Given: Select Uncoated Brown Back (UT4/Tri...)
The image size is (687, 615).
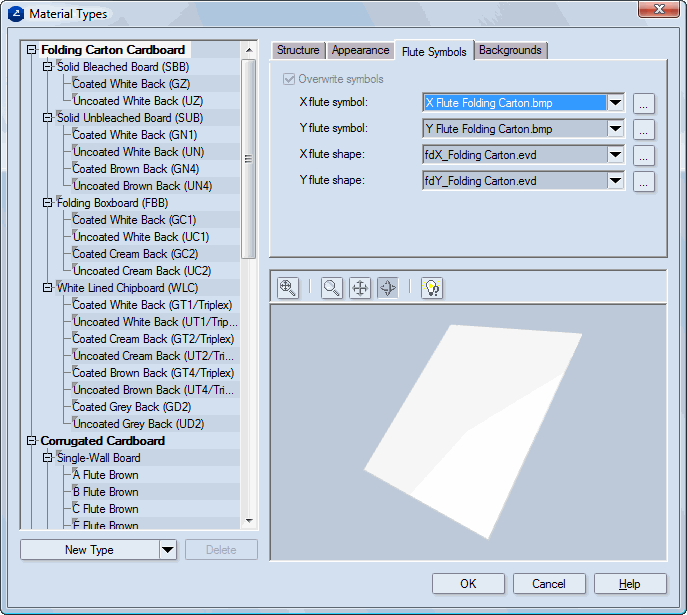Looking at the screenshot, I should click(153, 390).
